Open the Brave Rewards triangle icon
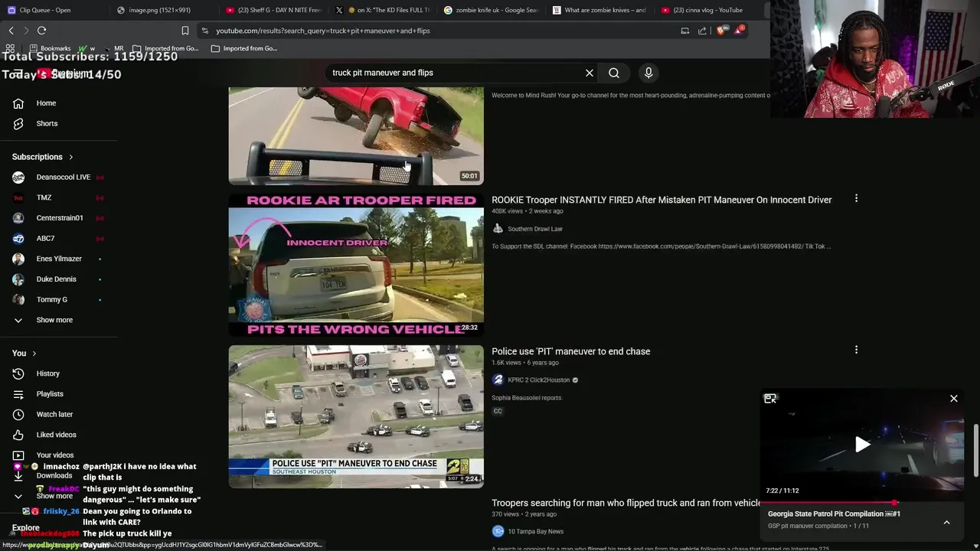The height and width of the screenshot is (551, 980). (739, 31)
